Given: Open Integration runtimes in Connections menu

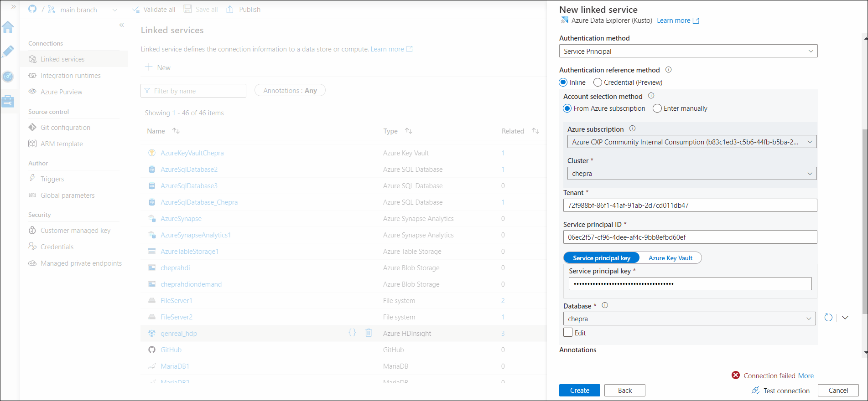Looking at the screenshot, I should coord(70,76).
